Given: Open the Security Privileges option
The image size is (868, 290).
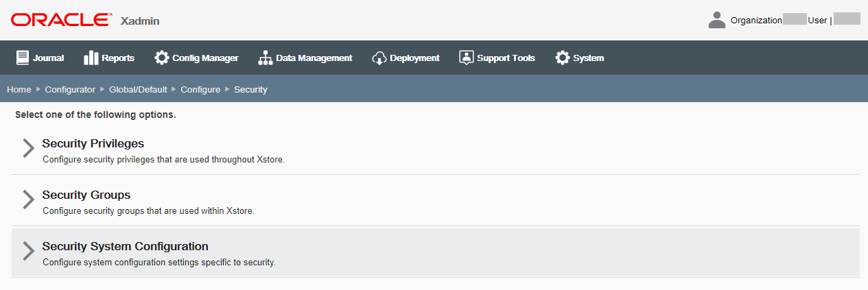Looking at the screenshot, I should [93, 143].
